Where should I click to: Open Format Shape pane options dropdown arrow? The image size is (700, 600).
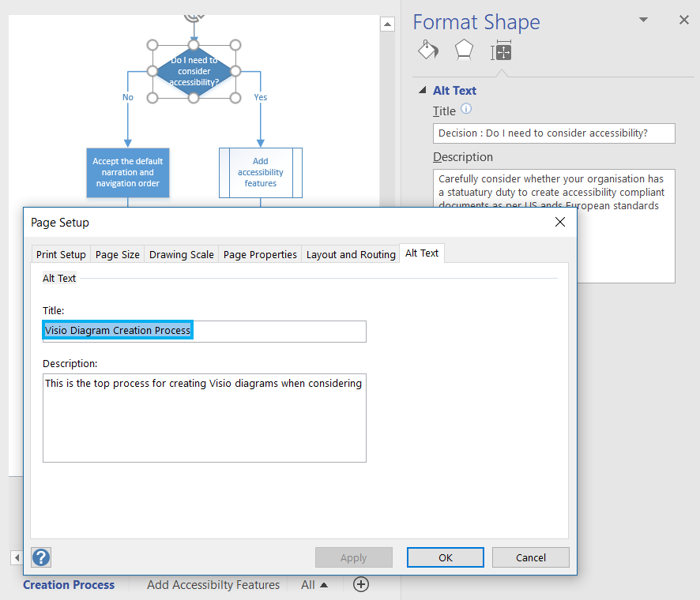pos(643,20)
